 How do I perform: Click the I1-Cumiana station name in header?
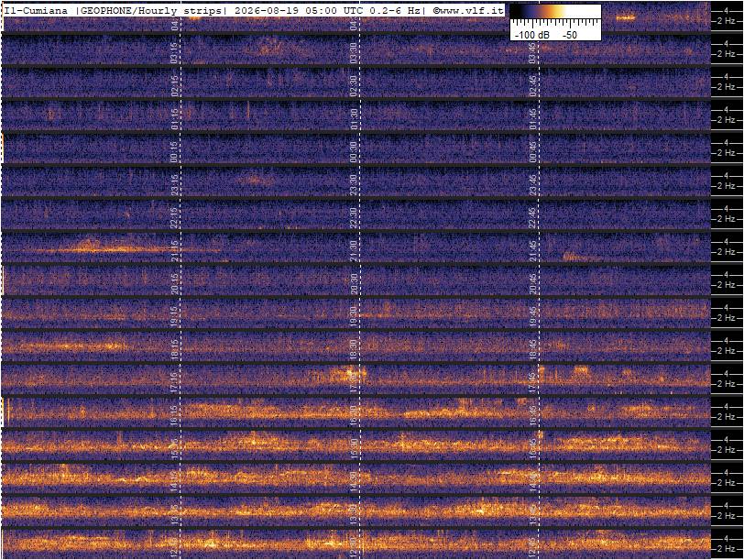tap(36, 10)
